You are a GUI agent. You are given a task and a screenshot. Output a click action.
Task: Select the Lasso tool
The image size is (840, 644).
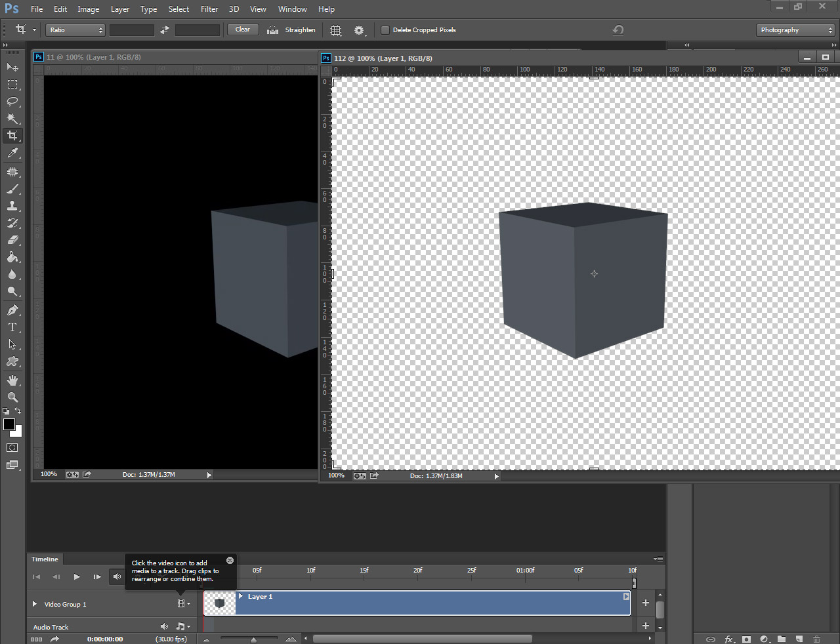tap(12, 102)
